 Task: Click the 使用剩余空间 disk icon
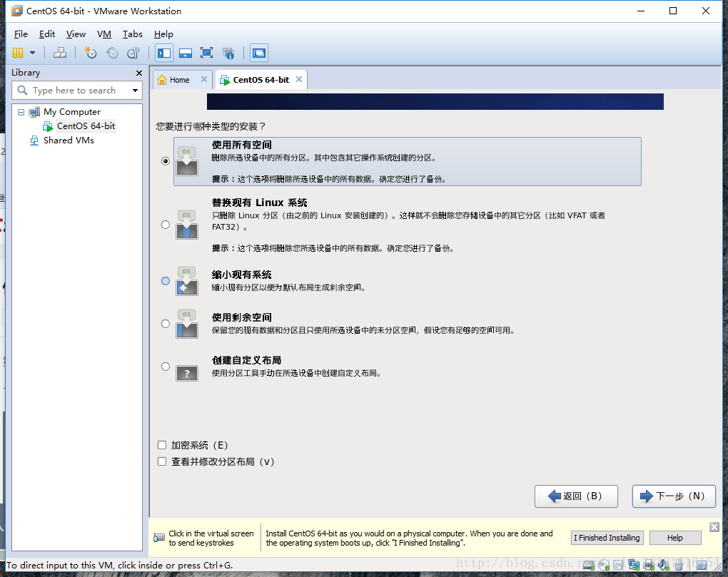pos(187,324)
